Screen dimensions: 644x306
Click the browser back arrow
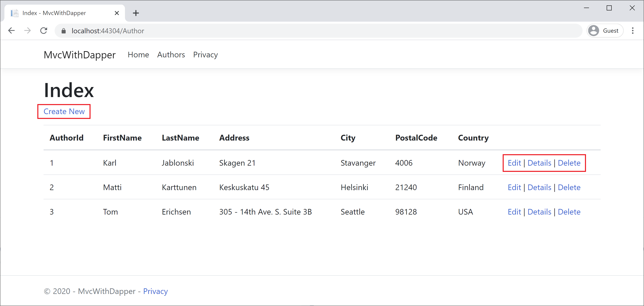click(x=11, y=30)
